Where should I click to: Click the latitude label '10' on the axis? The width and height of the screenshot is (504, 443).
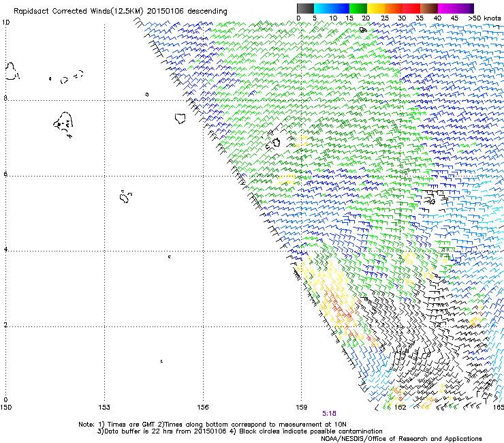pyautogui.click(x=5, y=22)
